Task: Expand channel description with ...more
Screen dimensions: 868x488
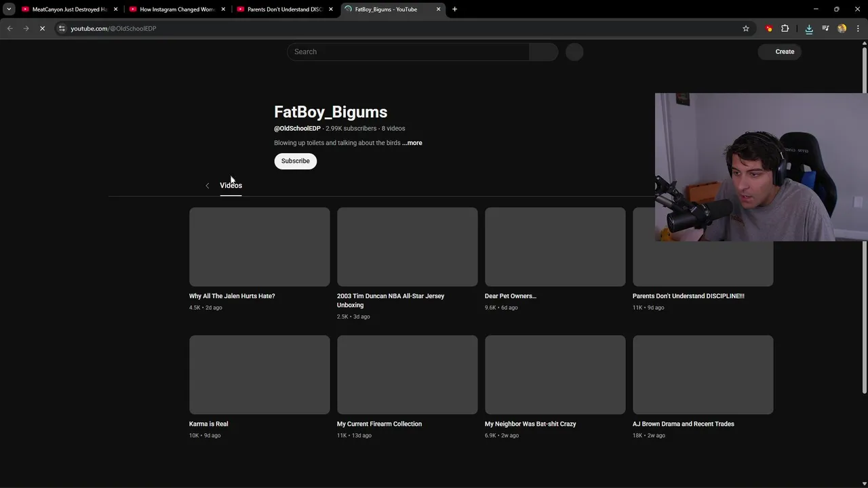Action: click(x=412, y=143)
